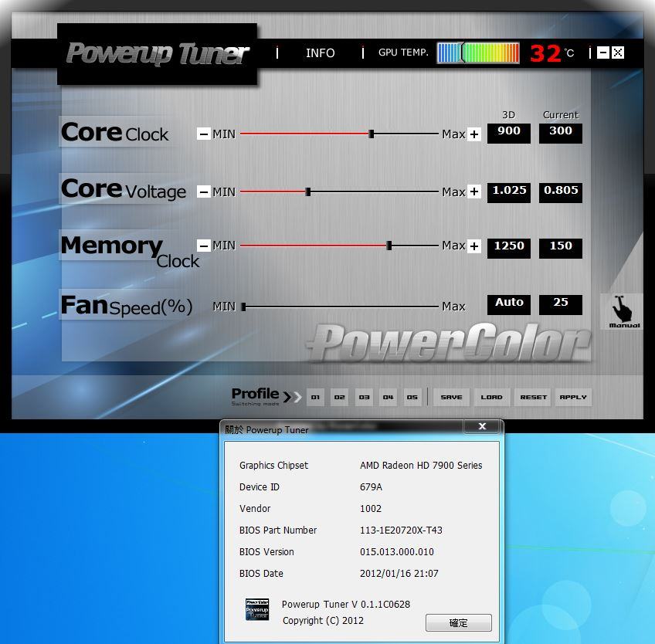Viewport: 655px width, 644px height.
Task: Click BIOS Date 2012/01/16 21:07
Action: (399, 574)
